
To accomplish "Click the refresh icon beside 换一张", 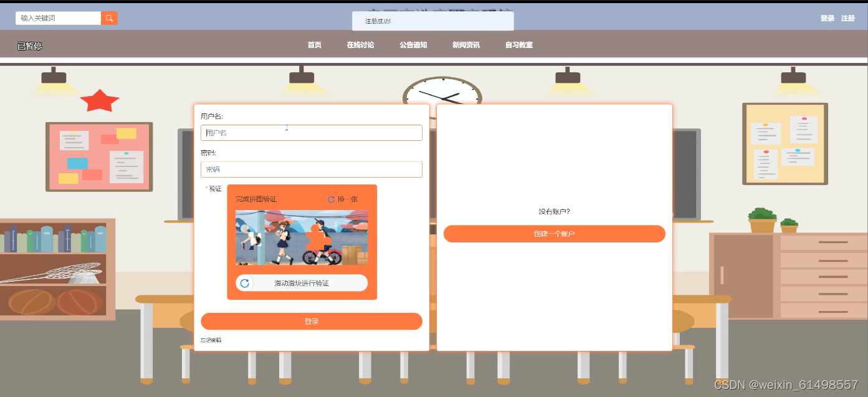I will point(331,199).
